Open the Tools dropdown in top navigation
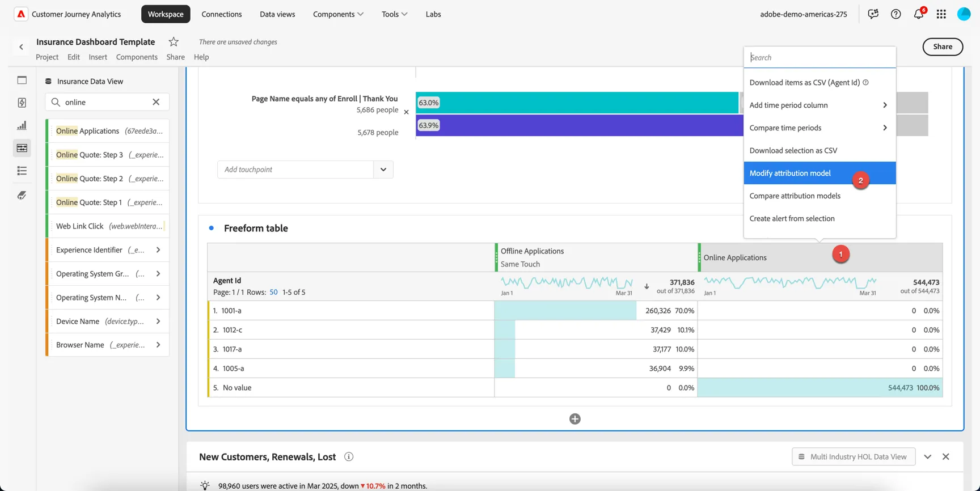Image resolution: width=980 pixels, height=491 pixels. pos(394,14)
